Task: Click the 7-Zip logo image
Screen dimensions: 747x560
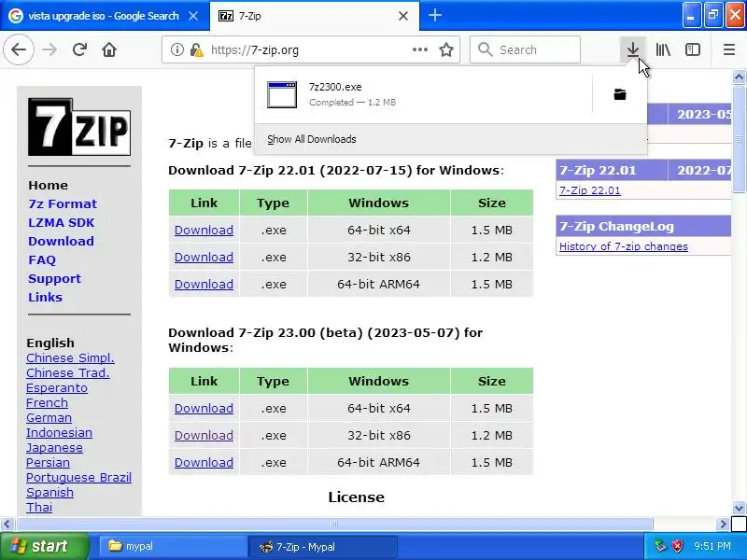Action: coord(79,127)
